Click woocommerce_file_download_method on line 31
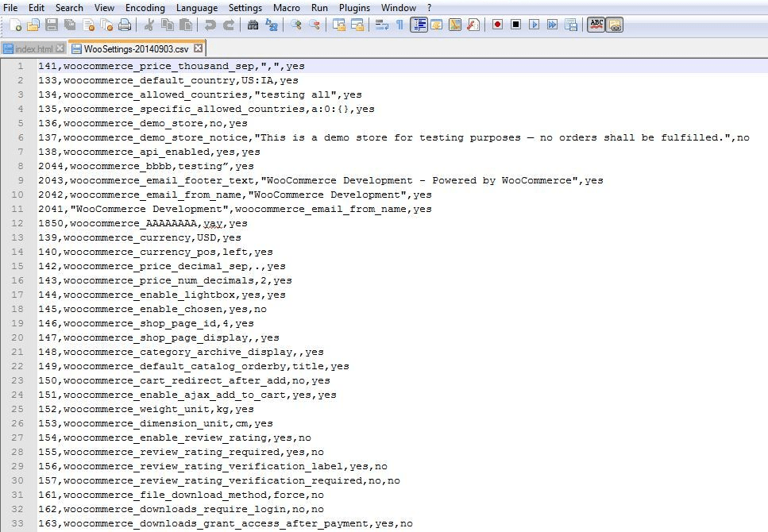The image size is (768, 532). (x=165, y=495)
